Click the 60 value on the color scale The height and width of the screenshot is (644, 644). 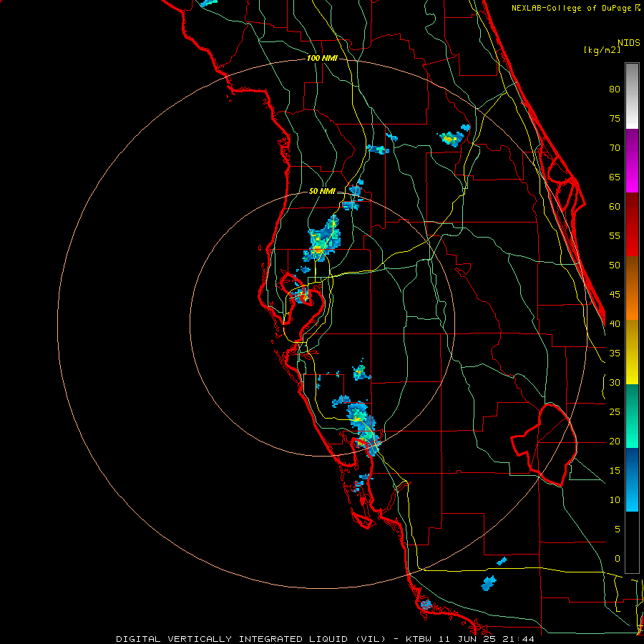pos(615,207)
